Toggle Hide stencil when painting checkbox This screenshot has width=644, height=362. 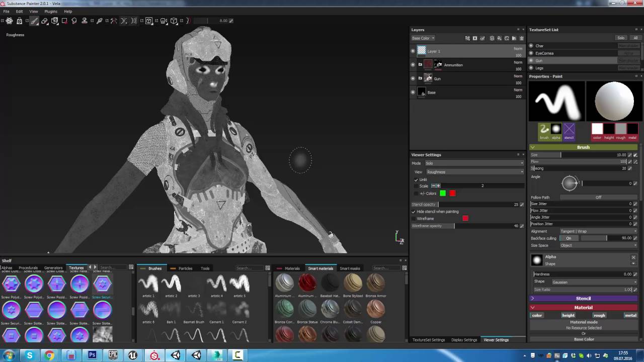(414, 212)
